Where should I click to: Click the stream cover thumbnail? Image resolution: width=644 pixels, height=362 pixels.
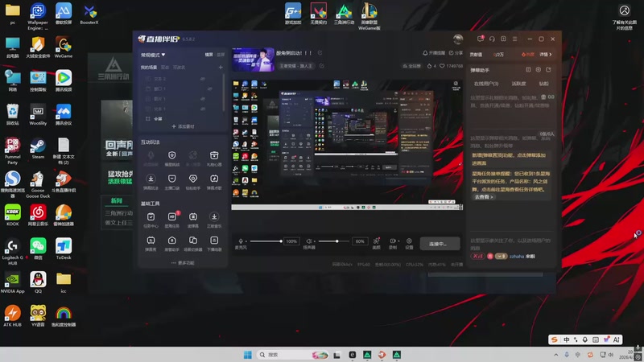point(253,60)
